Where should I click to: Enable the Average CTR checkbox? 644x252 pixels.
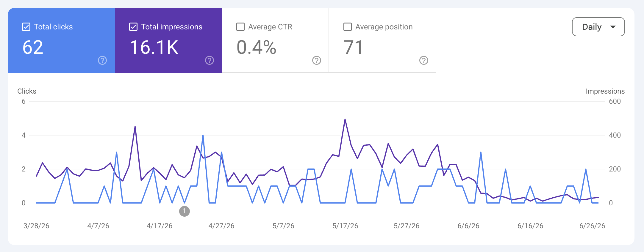[x=240, y=27]
